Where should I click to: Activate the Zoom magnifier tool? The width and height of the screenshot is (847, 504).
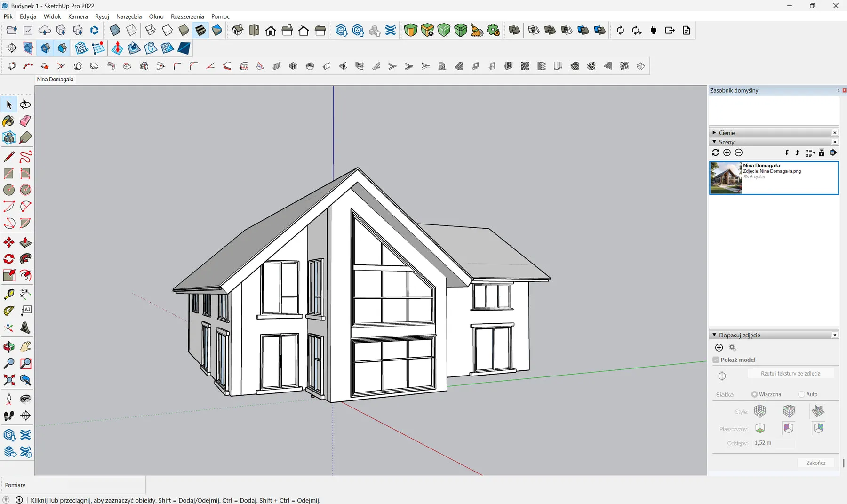tap(9, 363)
